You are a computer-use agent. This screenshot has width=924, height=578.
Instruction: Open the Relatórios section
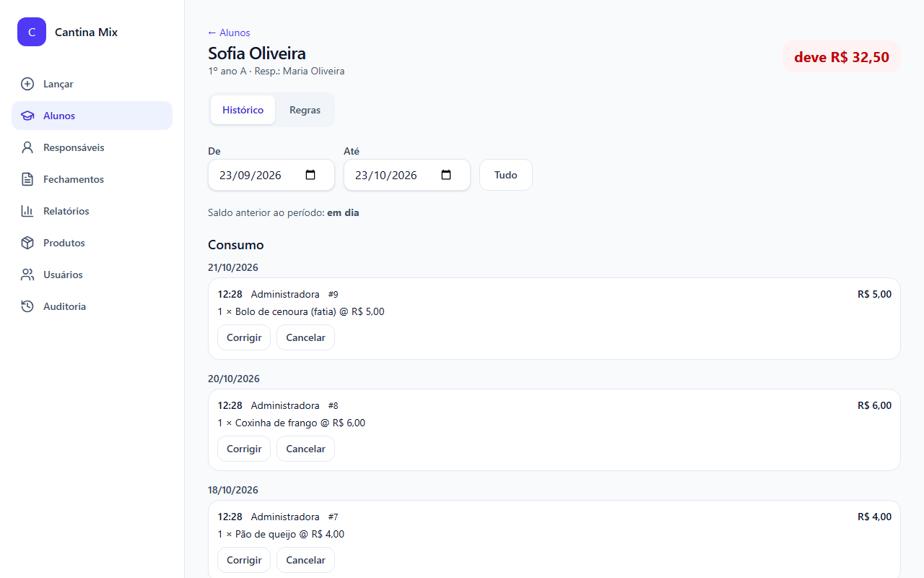tap(92, 211)
